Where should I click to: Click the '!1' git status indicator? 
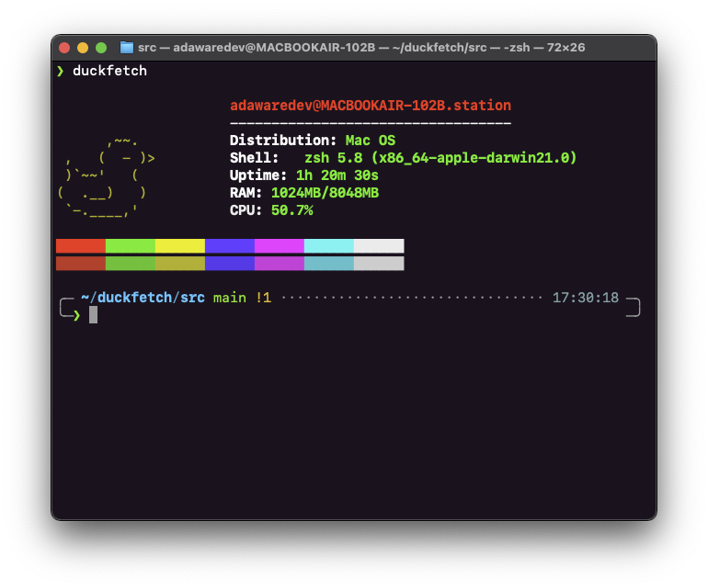pos(264,298)
